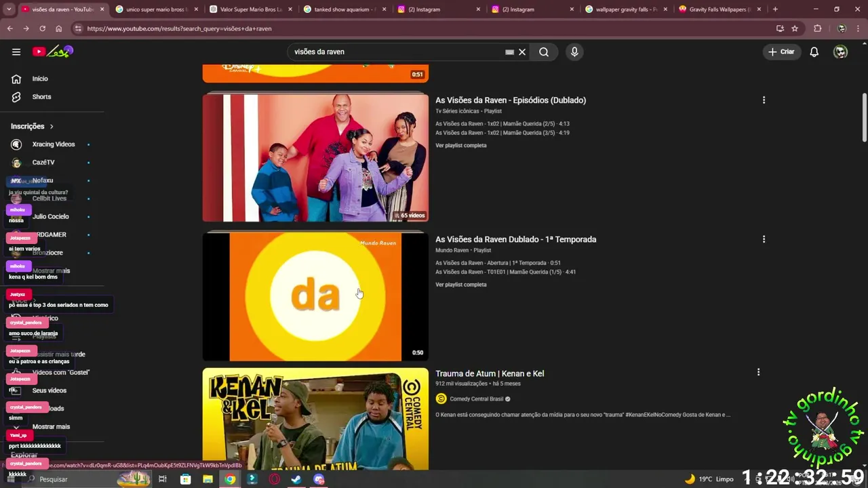Image resolution: width=868 pixels, height=488 pixels.
Task: Open the browser extensions puzzle icon
Action: (x=817, y=28)
